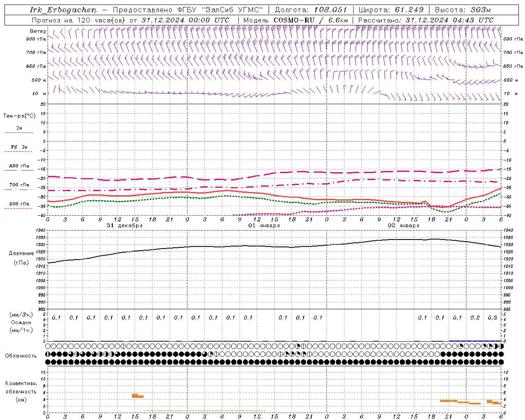Click the 0.2 precipitation amount value
525x420 pixels.
tap(475, 318)
